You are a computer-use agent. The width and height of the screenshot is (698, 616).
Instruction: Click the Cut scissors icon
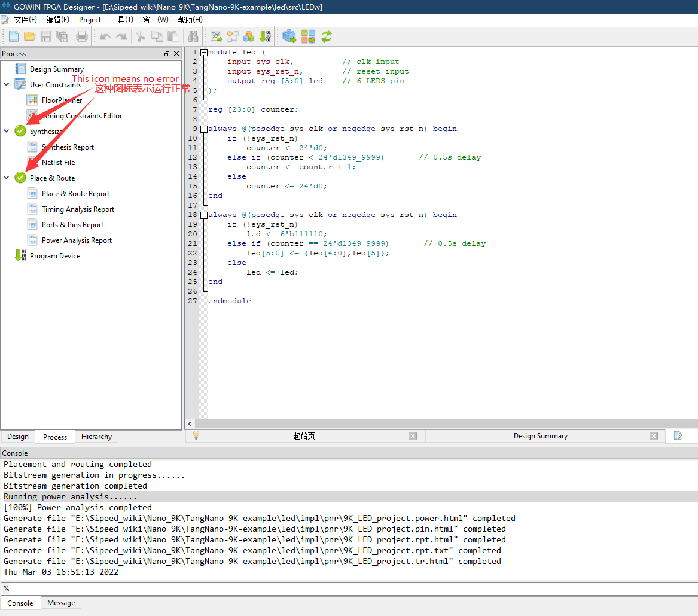point(141,36)
